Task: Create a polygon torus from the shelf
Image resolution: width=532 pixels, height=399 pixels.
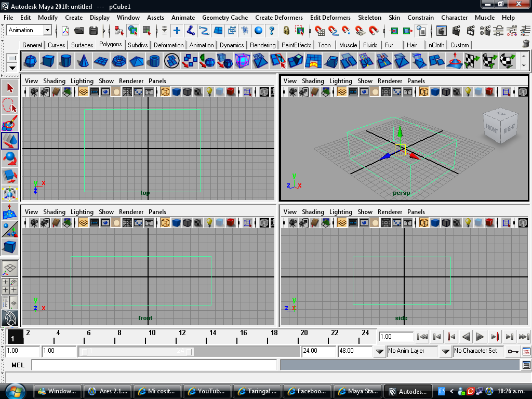Action: click(x=119, y=61)
